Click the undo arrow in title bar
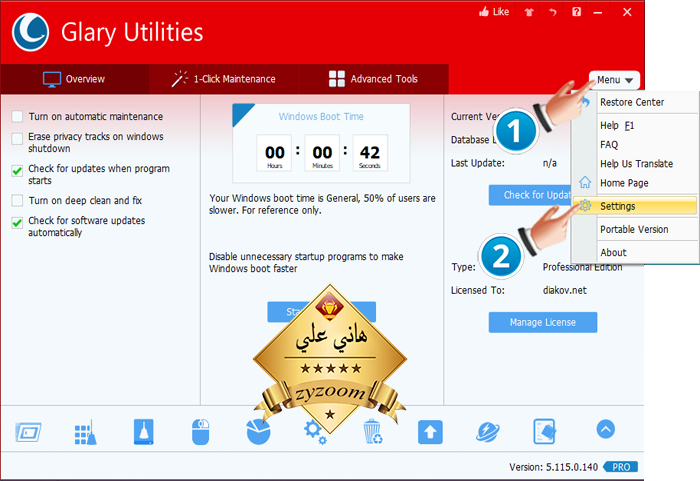Viewport: 700px width, 481px height. coord(553,12)
